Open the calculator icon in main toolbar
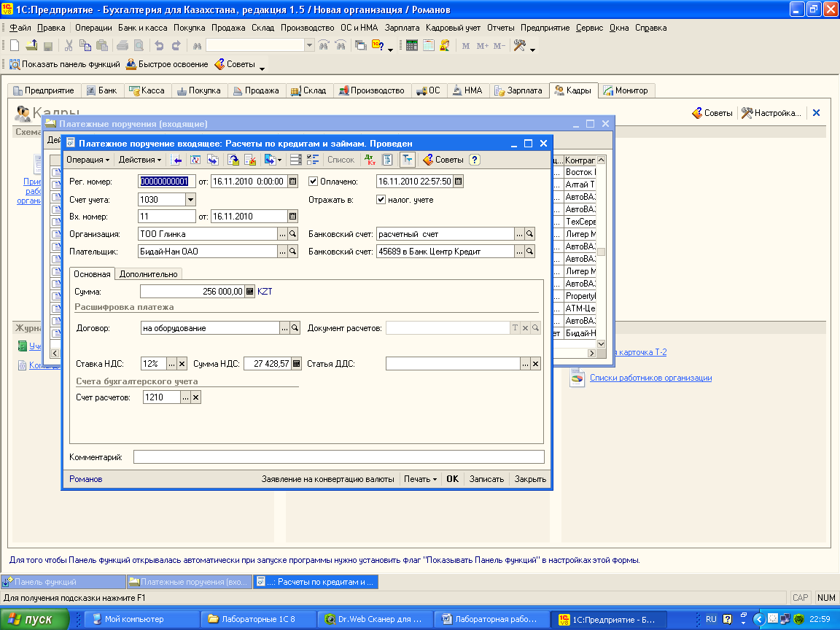Screen dimensions: 840x630 point(411,45)
